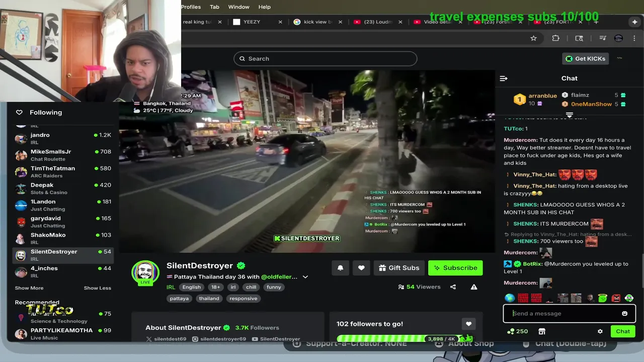
Task: Switch to the (23) Loudm YouTube tab
Action: [377, 22]
